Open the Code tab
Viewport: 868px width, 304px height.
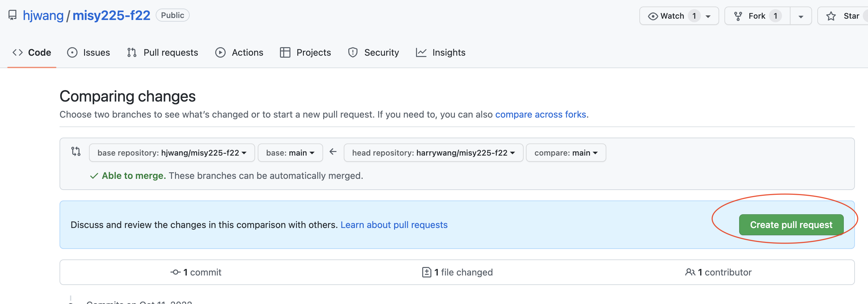click(x=32, y=53)
